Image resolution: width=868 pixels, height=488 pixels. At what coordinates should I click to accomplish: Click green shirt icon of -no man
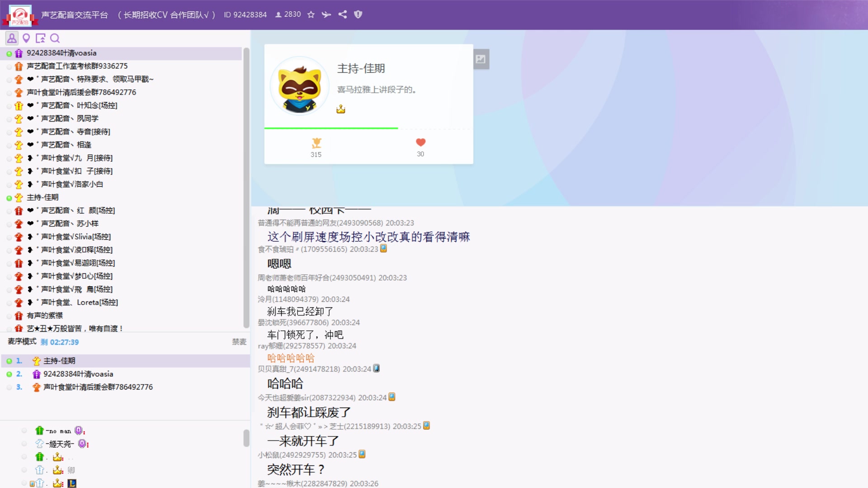(39, 431)
